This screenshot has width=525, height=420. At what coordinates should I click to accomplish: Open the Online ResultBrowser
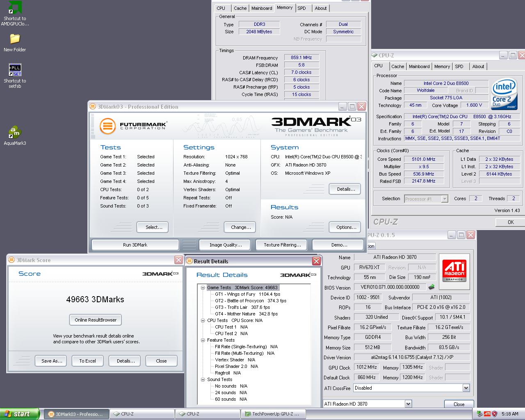pyautogui.click(x=96, y=320)
